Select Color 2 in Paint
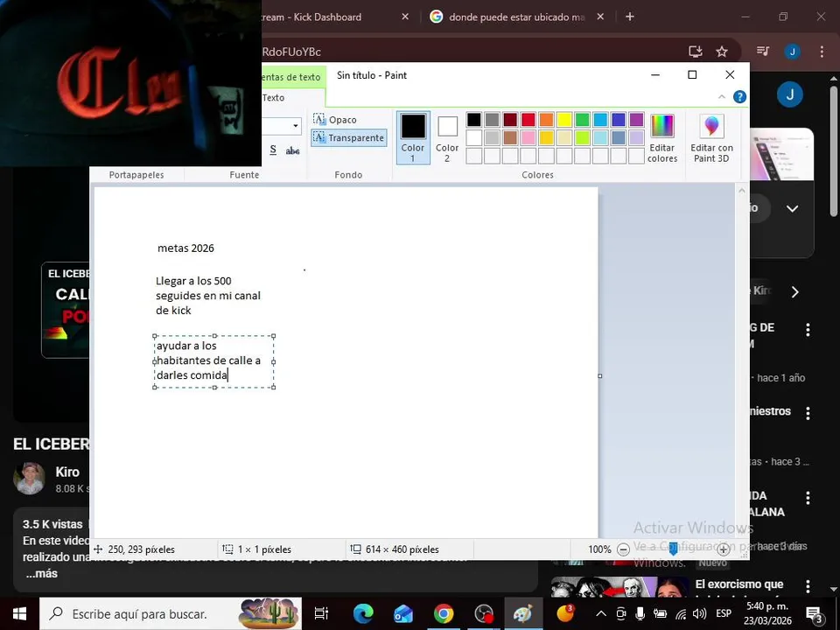The height and width of the screenshot is (630, 840). tap(447, 137)
